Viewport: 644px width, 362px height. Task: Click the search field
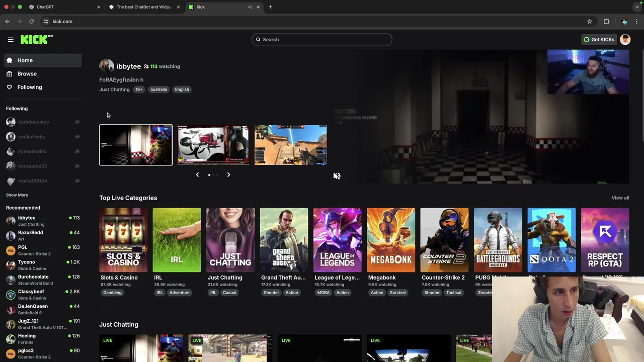tap(322, 40)
